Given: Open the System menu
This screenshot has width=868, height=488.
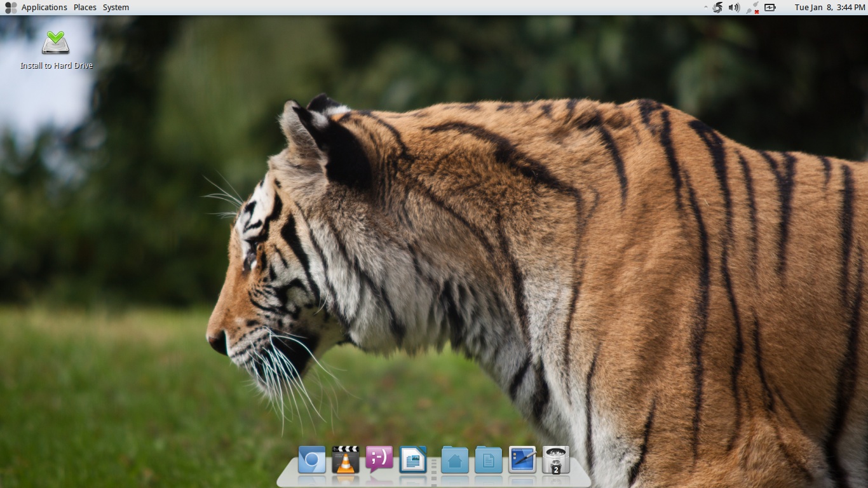Looking at the screenshot, I should point(116,8).
